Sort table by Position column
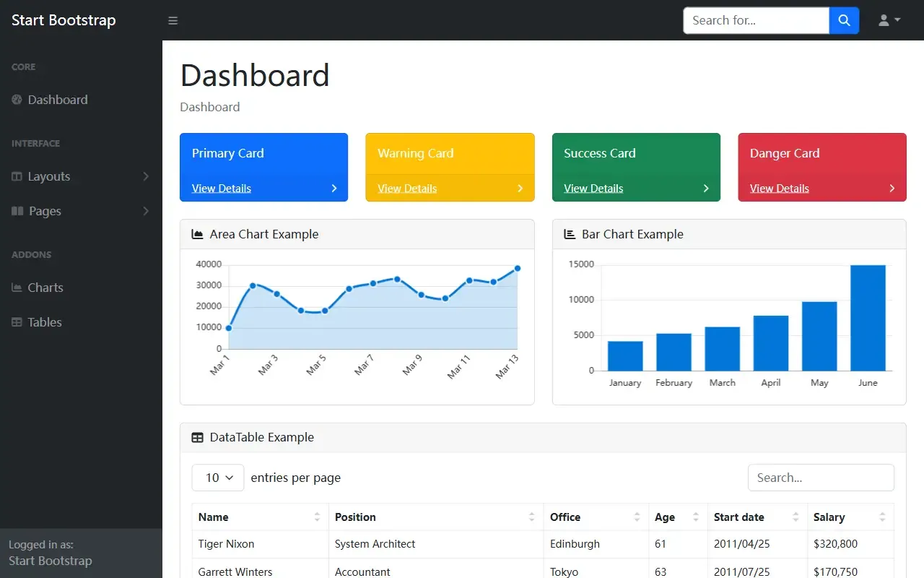The height and width of the screenshot is (578, 924). (x=436, y=517)
